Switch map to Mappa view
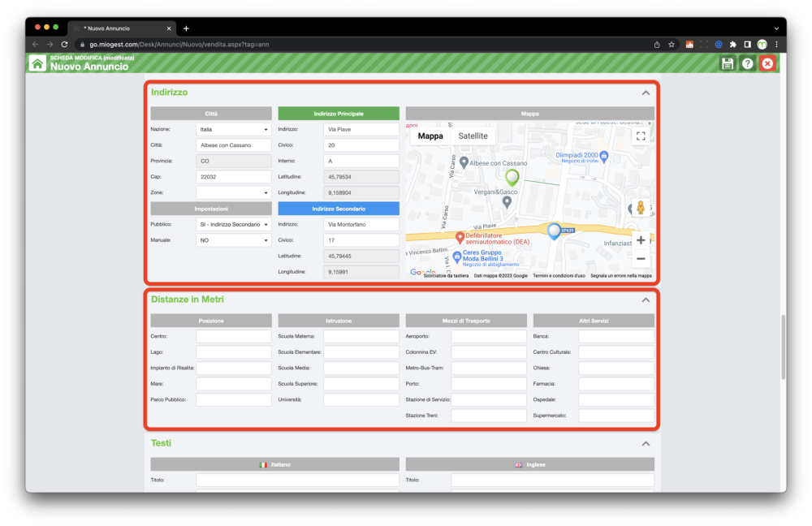Screen dimensions: 812x526 click(x=430, y=136)
